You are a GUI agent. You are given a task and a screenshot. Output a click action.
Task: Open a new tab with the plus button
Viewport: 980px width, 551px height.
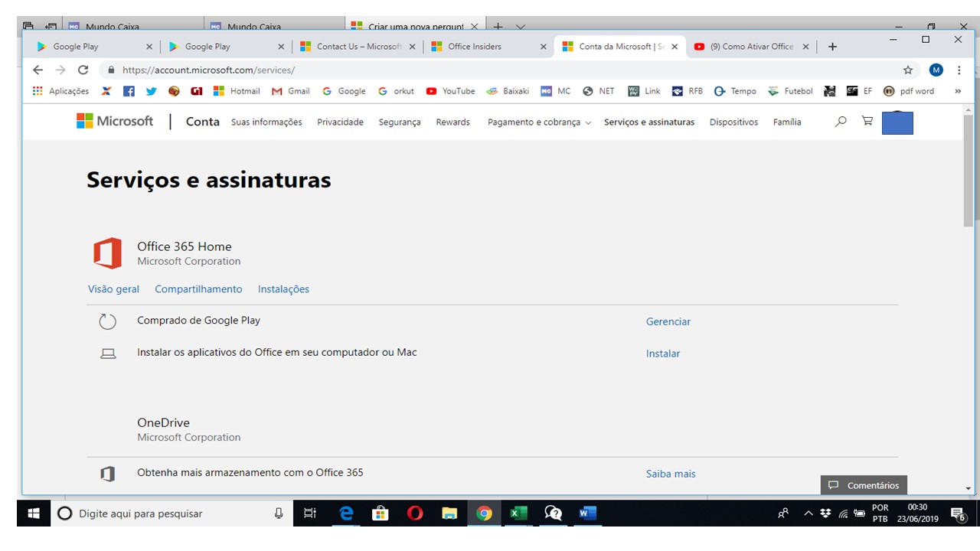click(x=832, y=47)
